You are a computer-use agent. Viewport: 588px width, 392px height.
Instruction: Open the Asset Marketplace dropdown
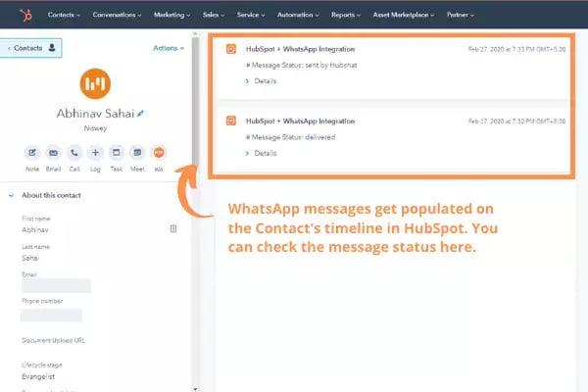(403, 15)
